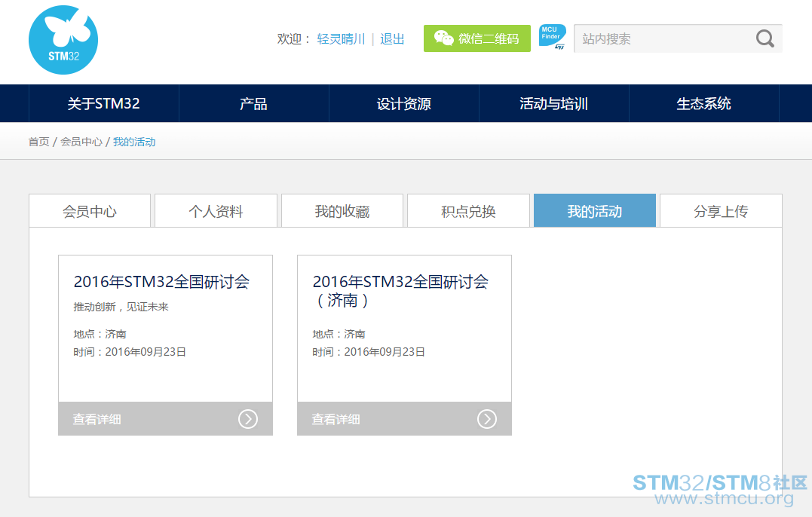The image size is (812, 517).
Task: Open title 2016年STM32全国研讨会（济南）
Action: tap(400, 291)
